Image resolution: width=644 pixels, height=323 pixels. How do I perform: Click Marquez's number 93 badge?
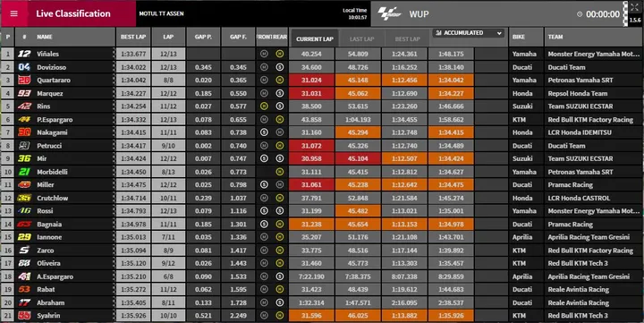24,93
